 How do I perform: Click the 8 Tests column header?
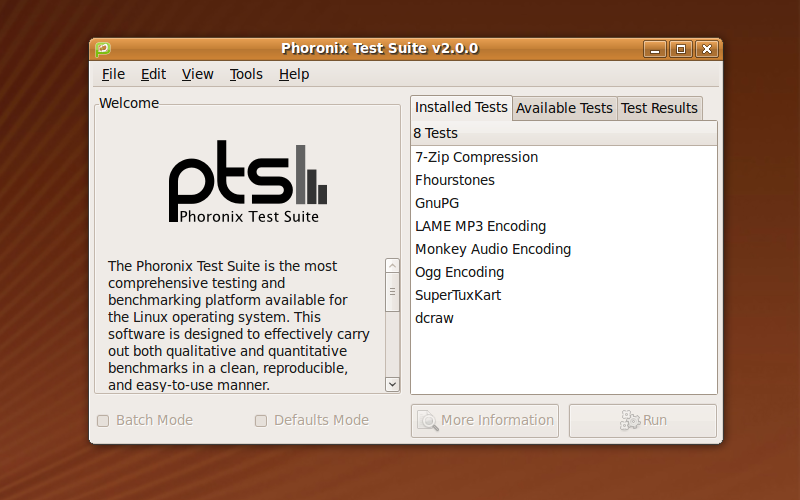click(564, 134)
